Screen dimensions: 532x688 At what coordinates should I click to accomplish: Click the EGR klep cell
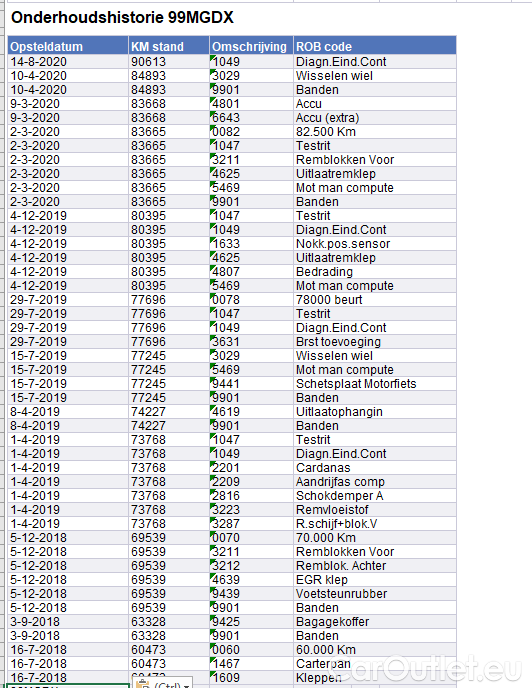tap(375, 580)
